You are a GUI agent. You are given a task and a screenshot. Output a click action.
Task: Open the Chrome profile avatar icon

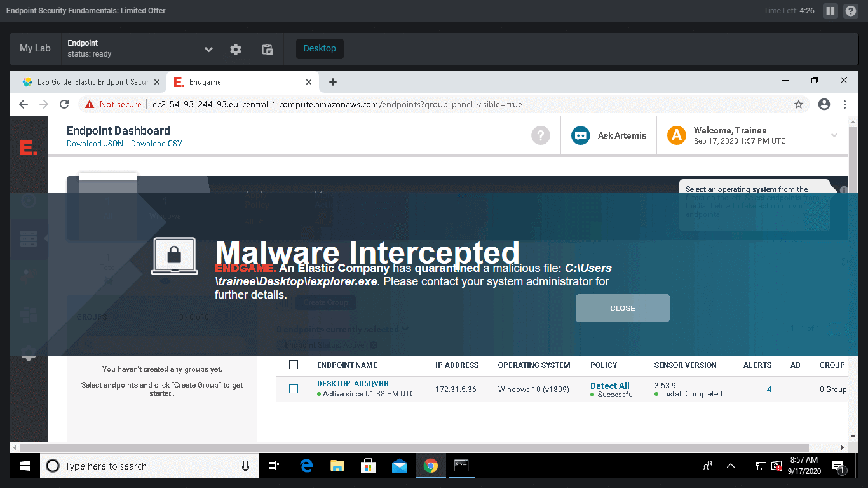(x=824, y=104)
